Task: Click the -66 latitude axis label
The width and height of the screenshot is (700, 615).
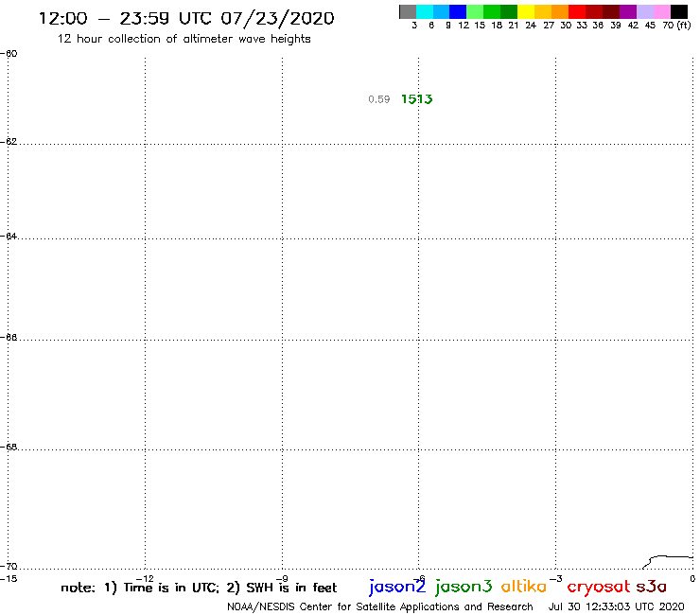Action: [x=9, y=337]
